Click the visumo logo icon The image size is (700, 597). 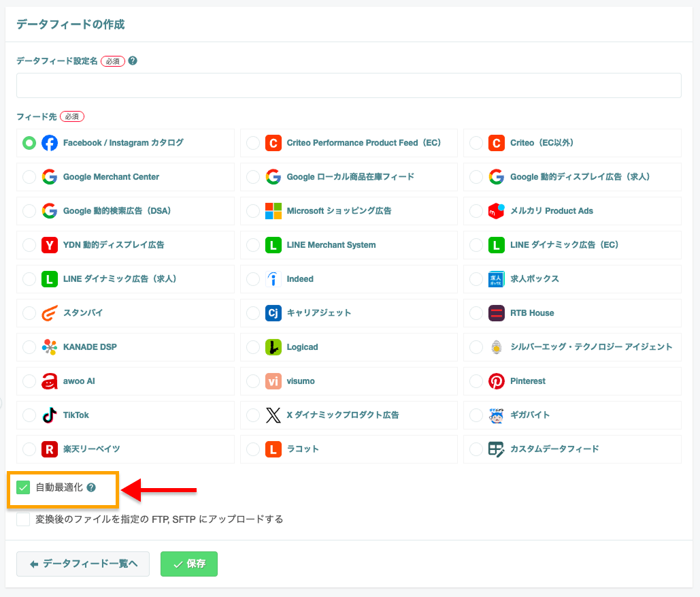[273, 381]
